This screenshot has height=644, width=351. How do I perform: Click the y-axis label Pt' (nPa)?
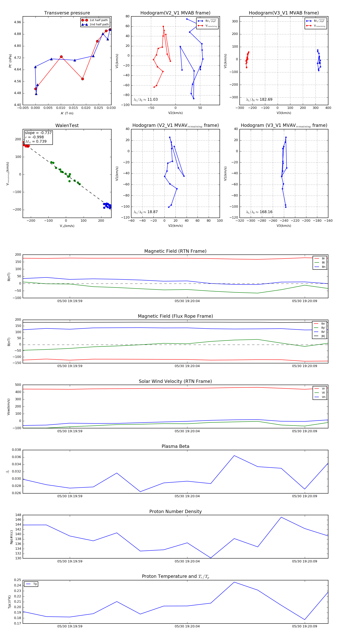[10, 61]
